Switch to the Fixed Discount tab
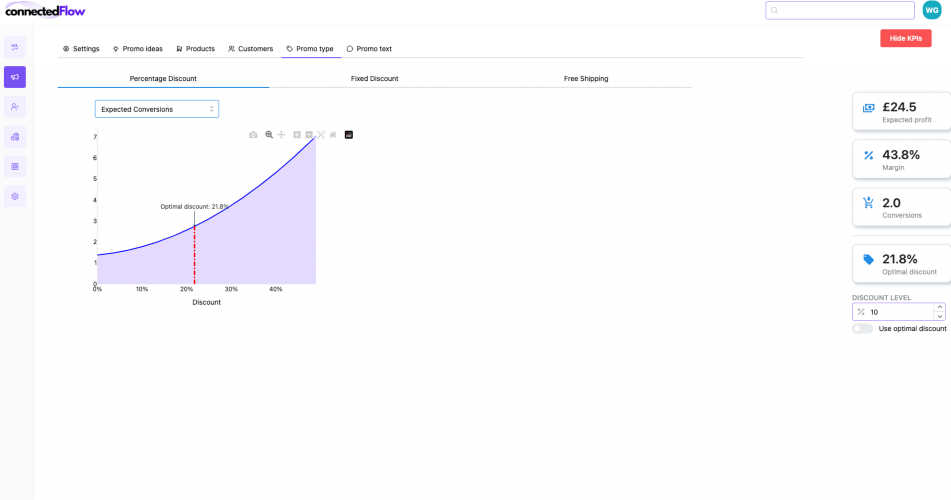Screen dimensions: 951x500 (x=374, y=78)
